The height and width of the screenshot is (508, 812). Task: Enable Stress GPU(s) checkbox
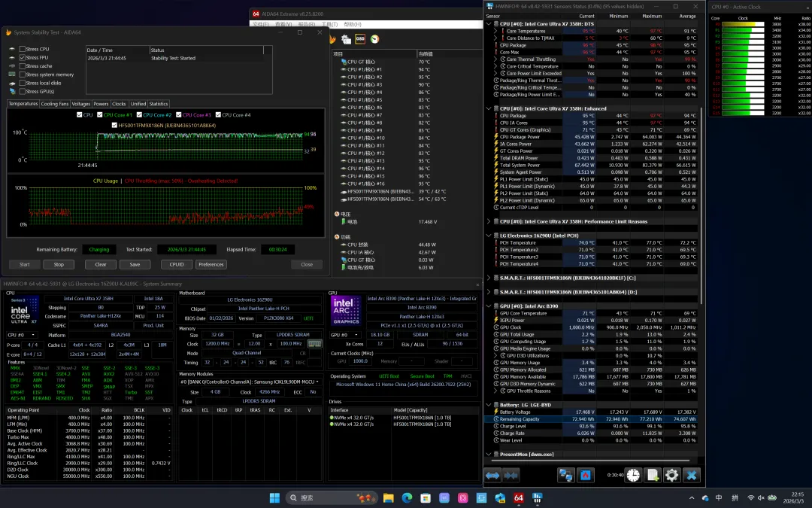(x=23, y=91)
